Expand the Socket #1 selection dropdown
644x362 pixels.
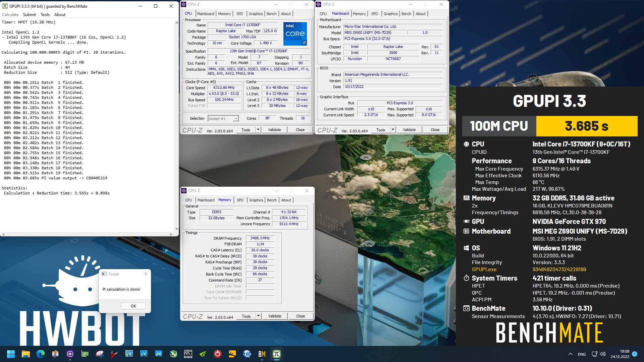click(236, 118)
